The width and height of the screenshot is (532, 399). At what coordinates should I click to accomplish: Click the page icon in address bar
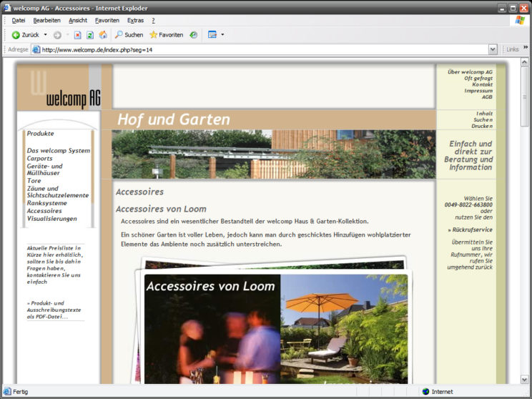pyautogui.click(x=36, y=49)
